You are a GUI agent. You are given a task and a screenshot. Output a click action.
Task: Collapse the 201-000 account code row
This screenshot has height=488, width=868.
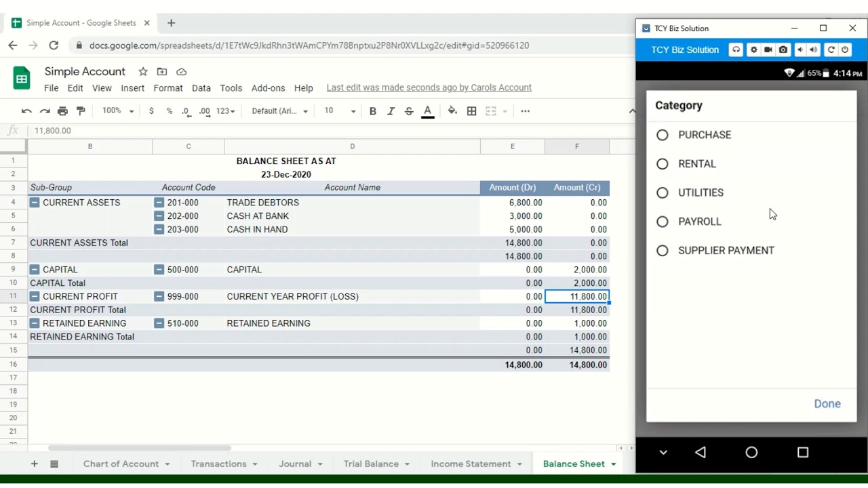[159, 203]
